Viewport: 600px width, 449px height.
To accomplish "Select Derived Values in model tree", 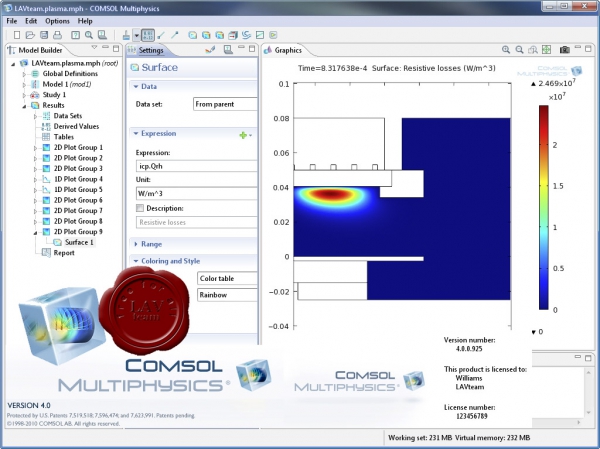I will [76, 126].
